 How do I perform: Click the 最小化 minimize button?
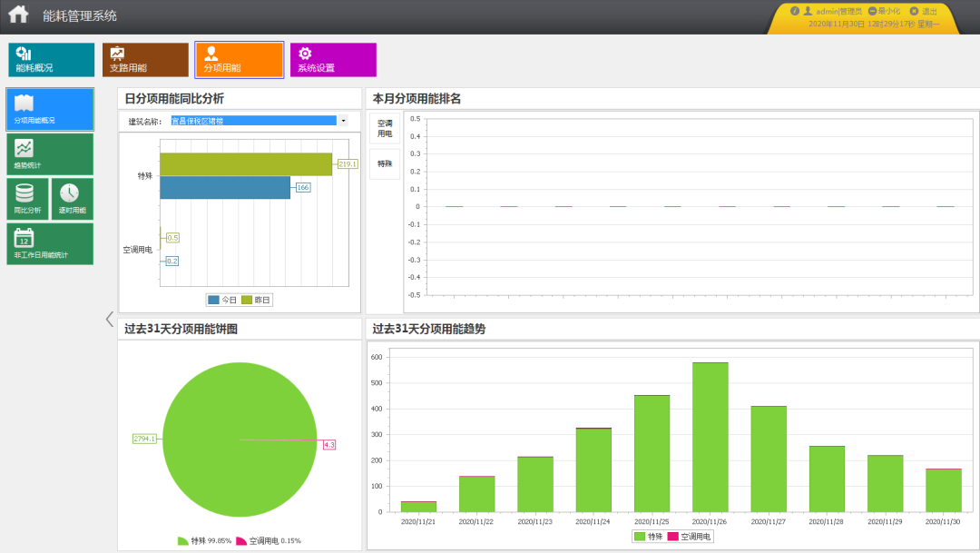pos(885,11)
